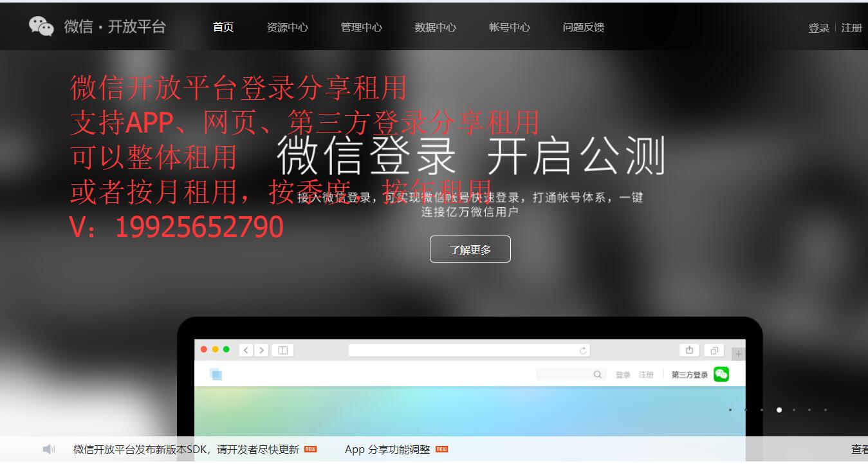
Task: Click the WeChat speech-bubble logo icon
Action: [x=41, y=26]
